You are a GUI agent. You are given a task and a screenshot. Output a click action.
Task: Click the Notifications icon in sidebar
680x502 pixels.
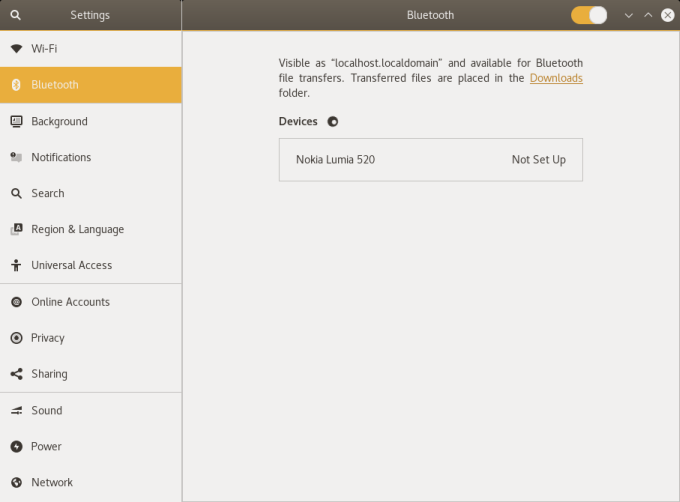(x=16, y=157)
